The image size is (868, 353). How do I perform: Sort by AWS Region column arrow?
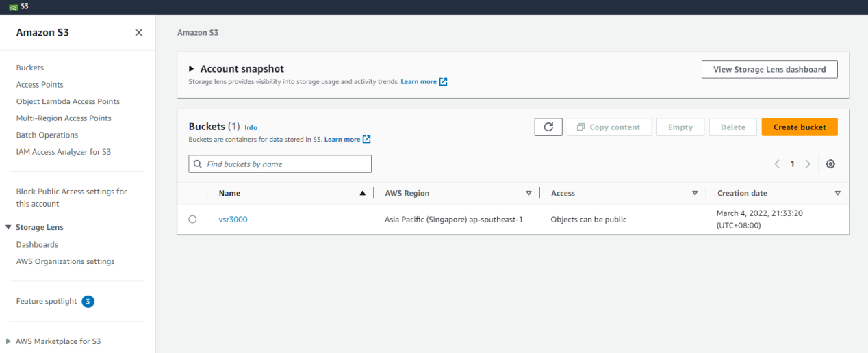click(528, 194)
